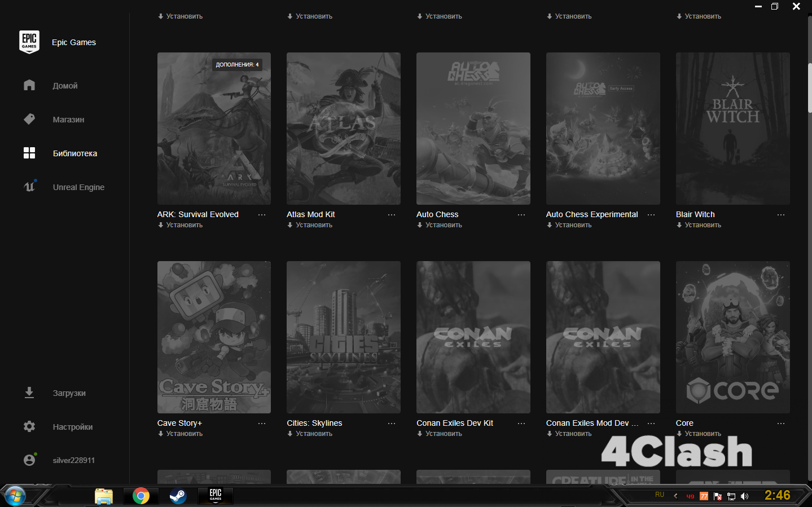Open options menu for Atlas Mod Kit
This screenshot has width=812, height=507.
tap(392, 215)
